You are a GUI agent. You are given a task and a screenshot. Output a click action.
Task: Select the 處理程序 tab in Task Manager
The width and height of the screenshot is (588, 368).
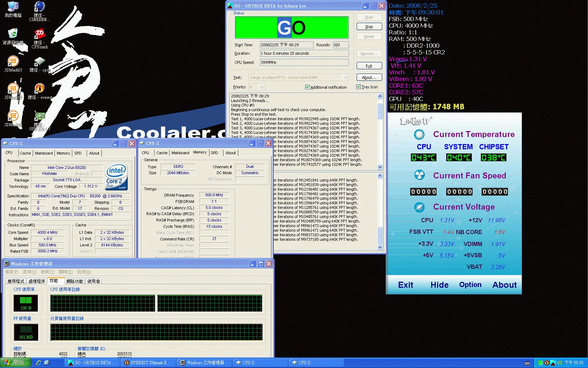37,281
